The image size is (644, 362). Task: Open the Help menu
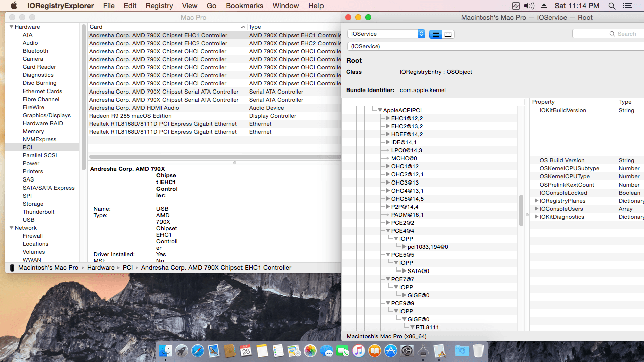(x=316, y=6)
